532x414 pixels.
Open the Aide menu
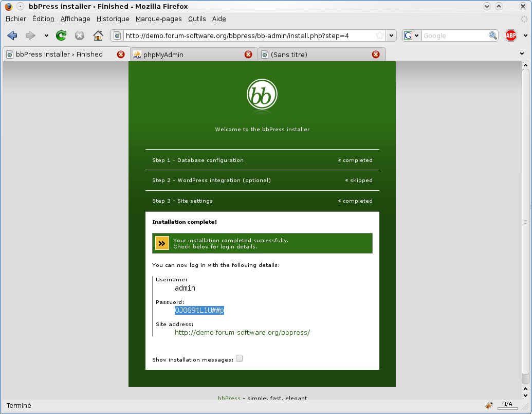219,19
